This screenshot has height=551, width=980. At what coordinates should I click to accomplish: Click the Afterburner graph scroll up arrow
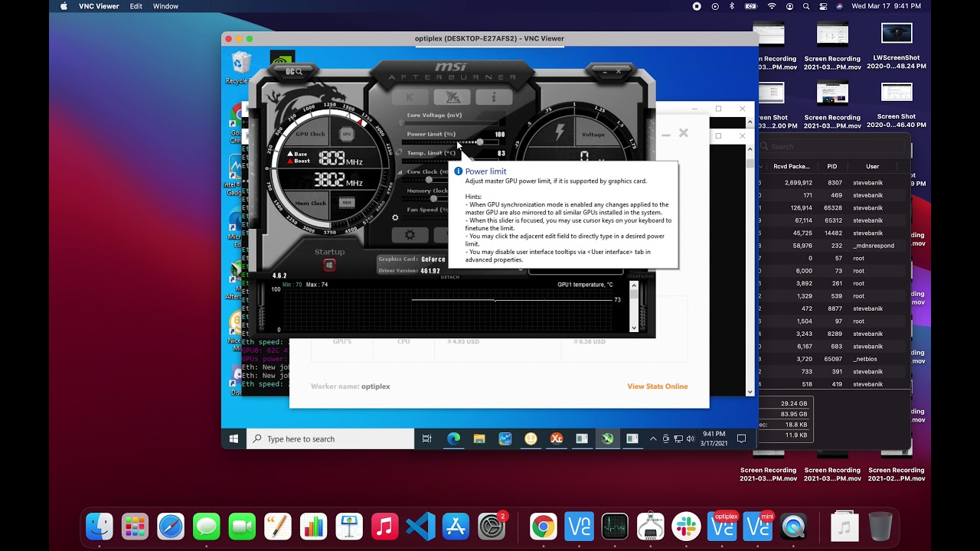pos(633,285)
